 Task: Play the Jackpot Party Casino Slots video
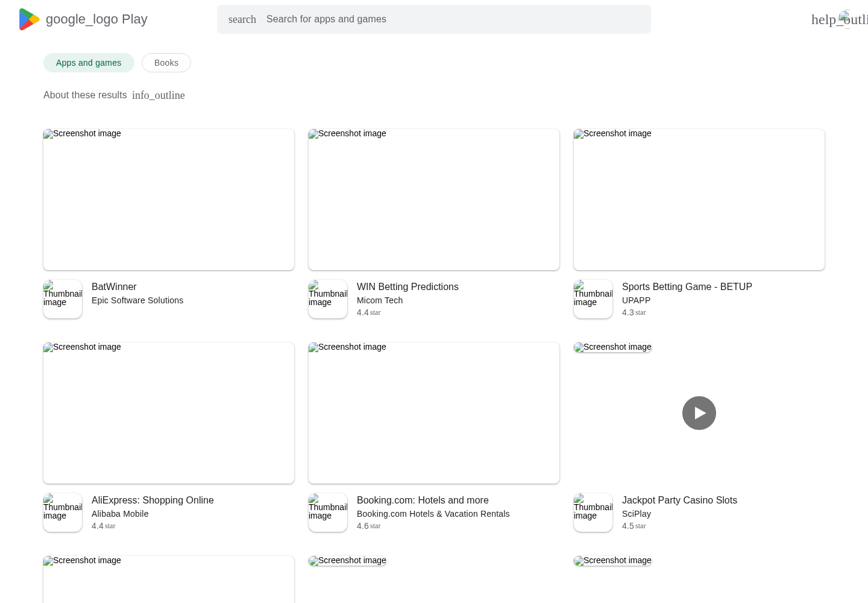pyautogui.click(x=699, y=413)
